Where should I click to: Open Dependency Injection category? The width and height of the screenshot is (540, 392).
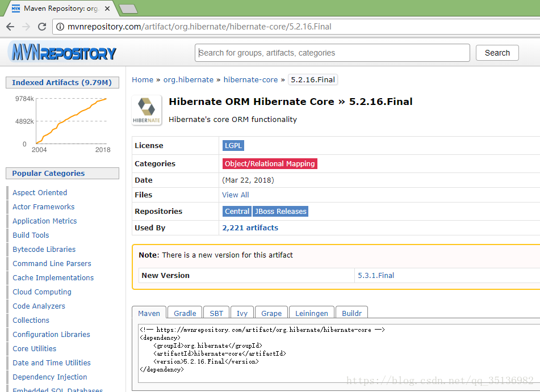50,377
